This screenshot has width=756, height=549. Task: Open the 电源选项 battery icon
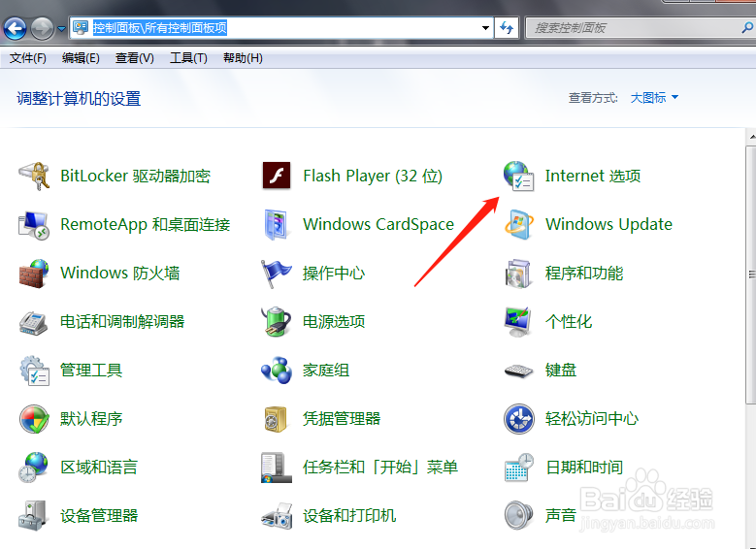click(276, 322)
